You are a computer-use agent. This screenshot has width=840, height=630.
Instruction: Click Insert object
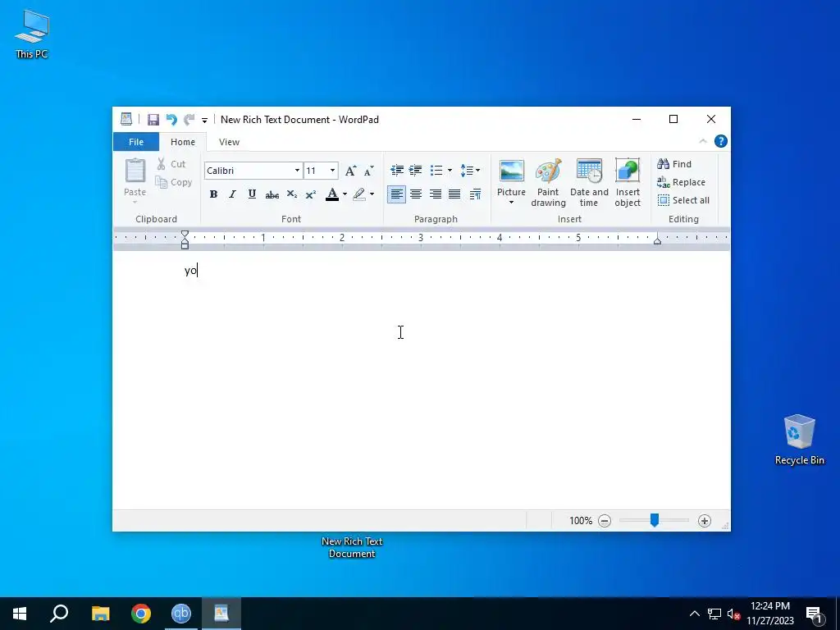[x=628, y=183]
